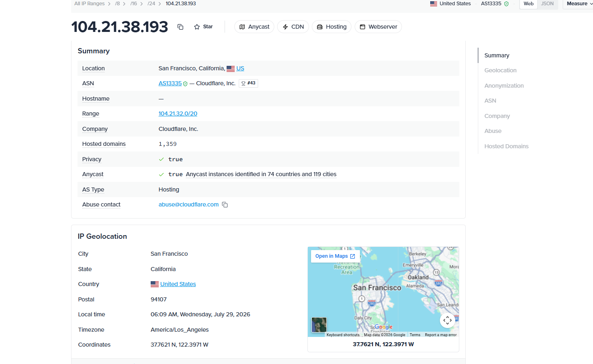Open the United States link in Geolocation

click(178, 284)
